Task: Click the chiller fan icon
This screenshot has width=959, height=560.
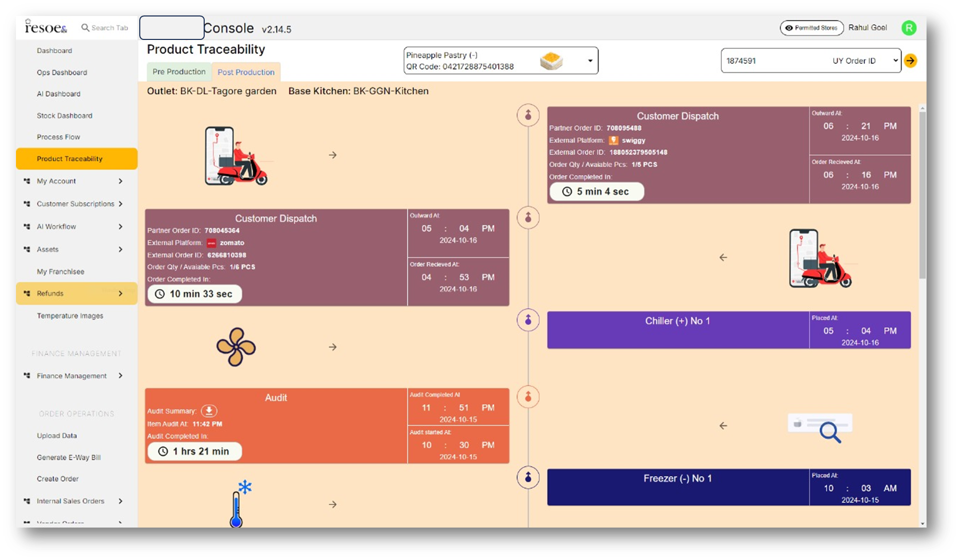Action: (236, 347)
